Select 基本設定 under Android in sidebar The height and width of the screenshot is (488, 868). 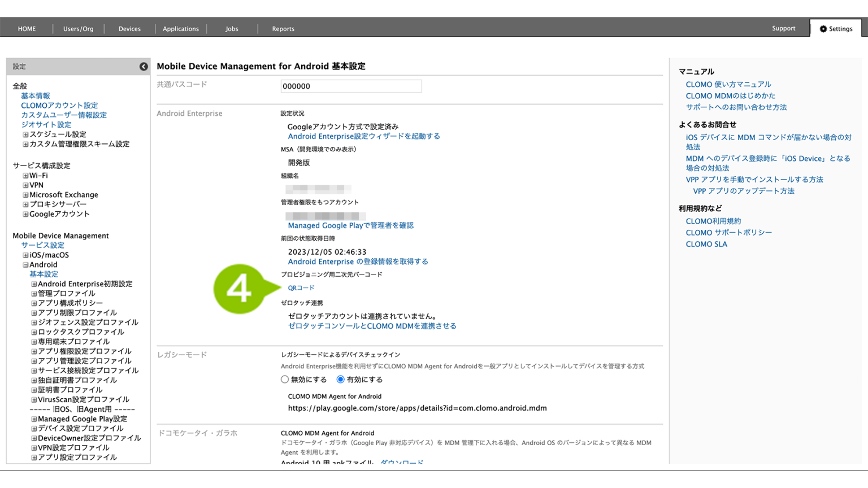tap(44, 274)
